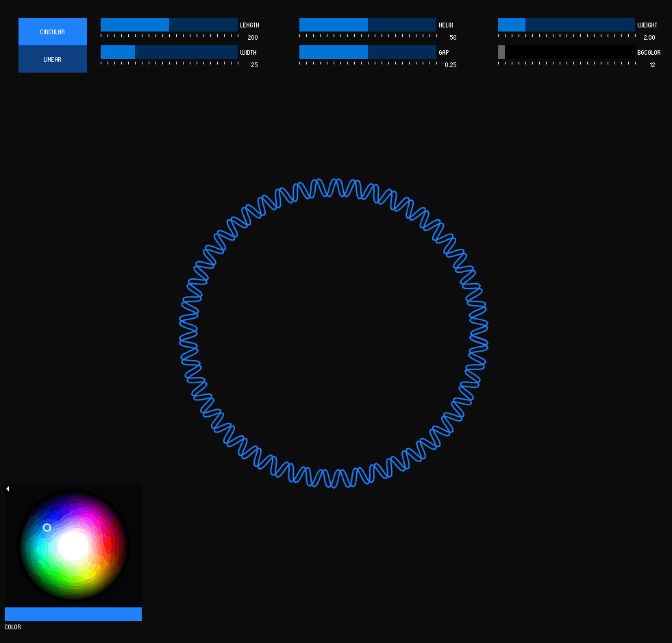Click the COLOR label
The width and height of the screenshot is (672, 643).
(x=12, y=627)
